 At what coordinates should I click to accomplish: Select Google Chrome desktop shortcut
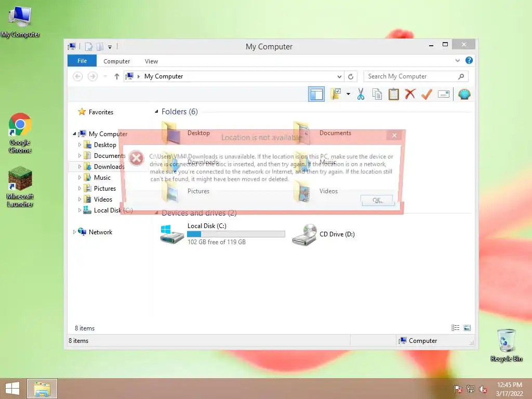pyautogui.click(x=20, y=133)
